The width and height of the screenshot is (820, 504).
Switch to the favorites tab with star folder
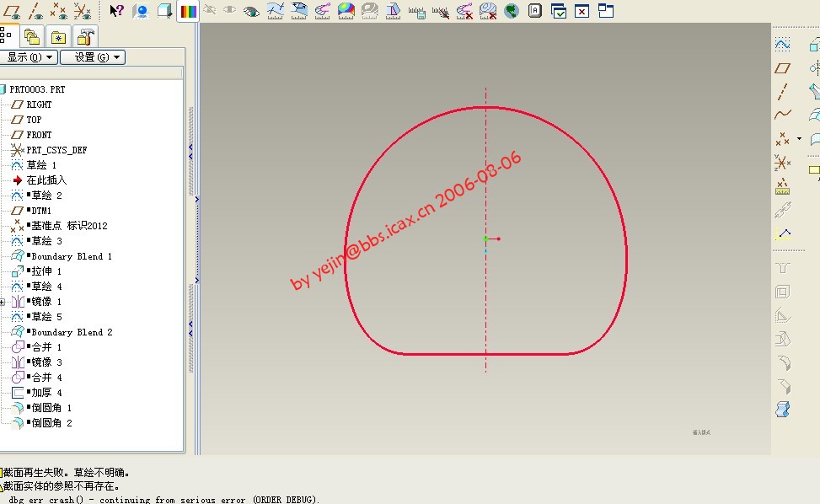click(x=58, y=37)
